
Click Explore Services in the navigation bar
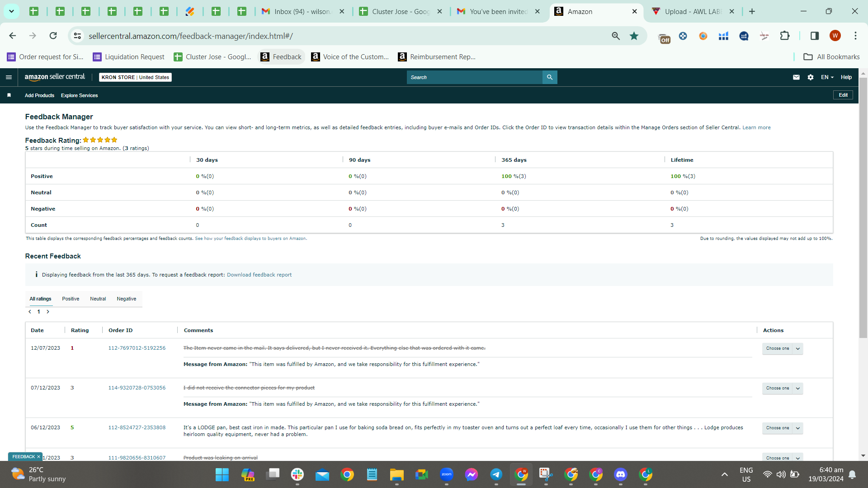pyautogui.click(x=79, y=95)
